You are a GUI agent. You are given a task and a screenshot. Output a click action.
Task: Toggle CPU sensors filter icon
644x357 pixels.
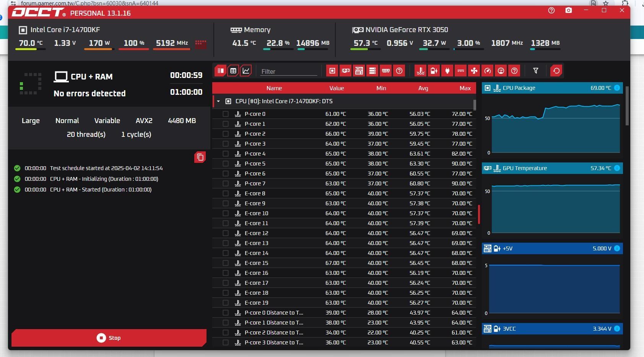(x=332, y=71)
